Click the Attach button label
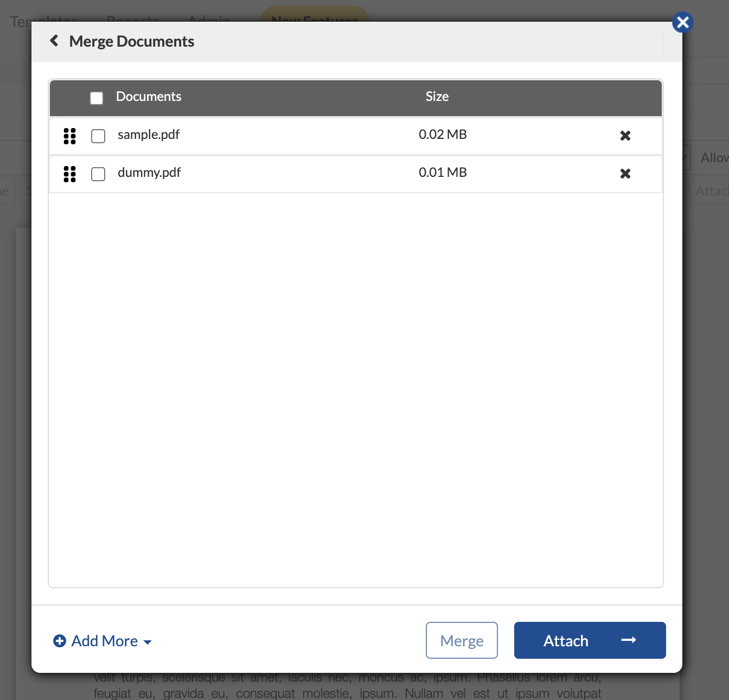 tap(566, 641)
